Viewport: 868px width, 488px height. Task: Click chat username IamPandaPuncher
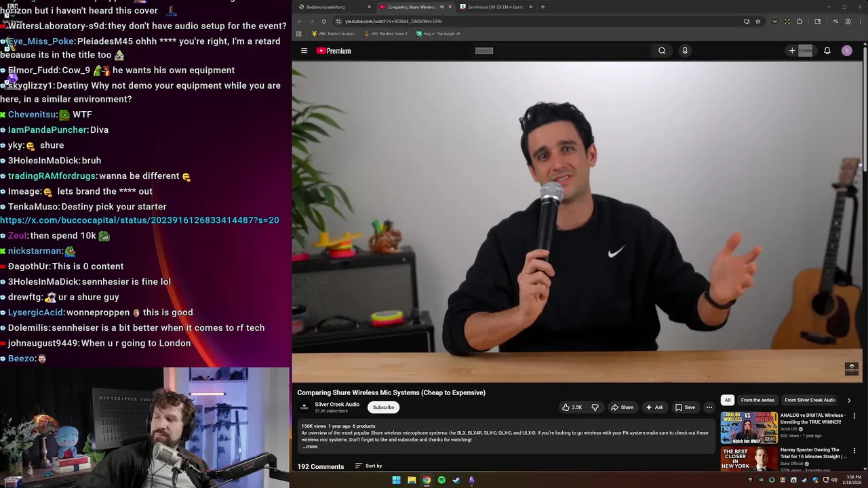click(47, 130)
